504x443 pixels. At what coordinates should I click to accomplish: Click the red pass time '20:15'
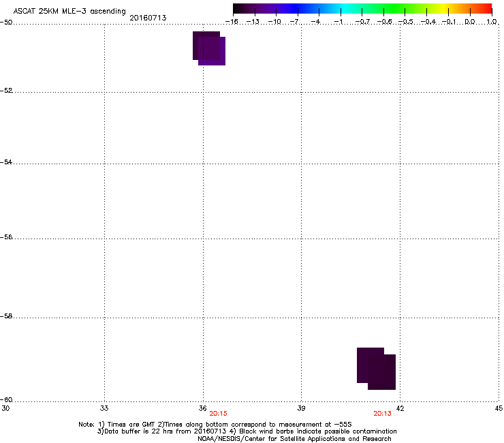coord(218,414)
